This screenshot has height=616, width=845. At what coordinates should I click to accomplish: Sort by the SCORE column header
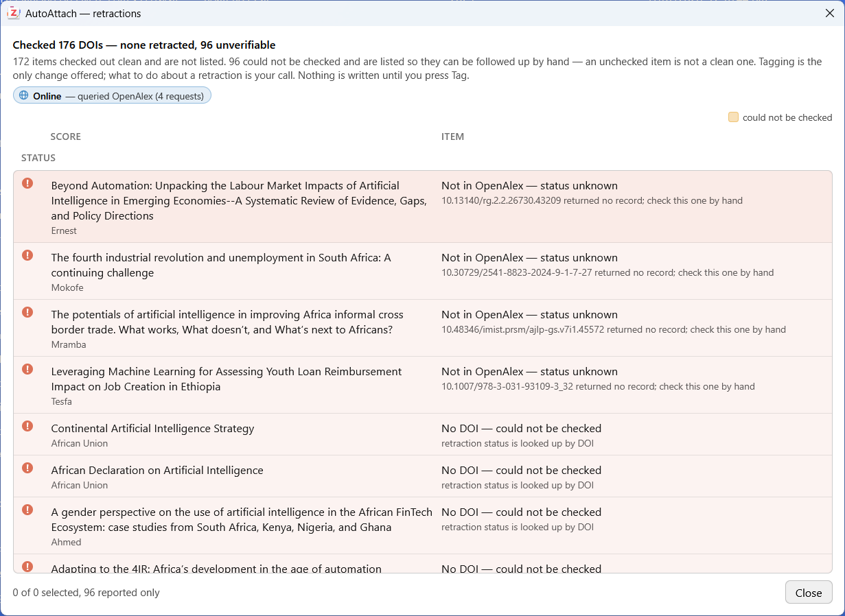(65, 137)
